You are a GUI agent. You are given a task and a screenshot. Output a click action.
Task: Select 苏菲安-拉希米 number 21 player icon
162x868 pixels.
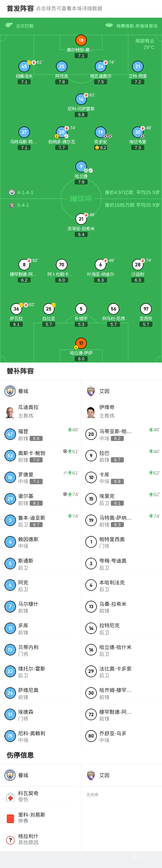pyautogui.click(x=81, y=219)
